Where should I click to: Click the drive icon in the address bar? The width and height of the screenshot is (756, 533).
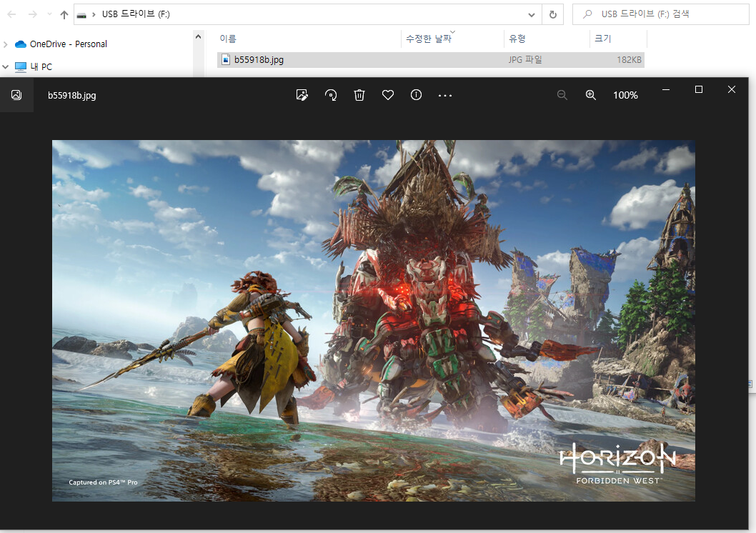tap(82, 15)
